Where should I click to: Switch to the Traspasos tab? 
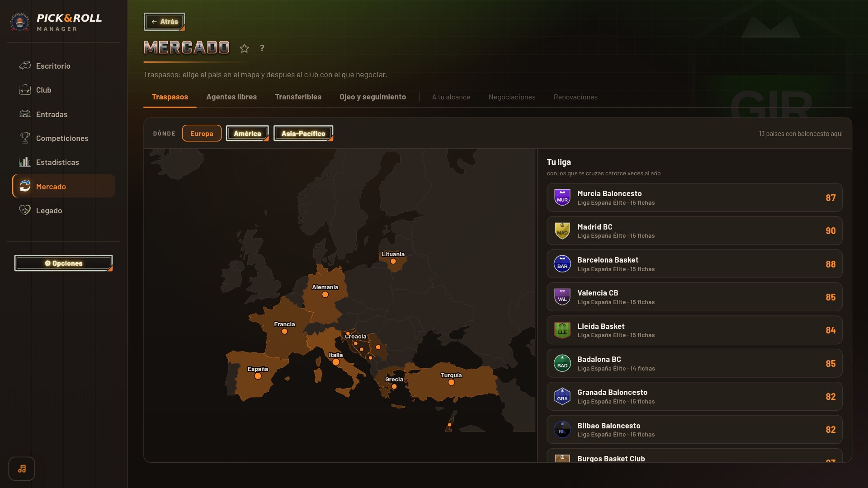pyautogui.click(x=170, y=97)
